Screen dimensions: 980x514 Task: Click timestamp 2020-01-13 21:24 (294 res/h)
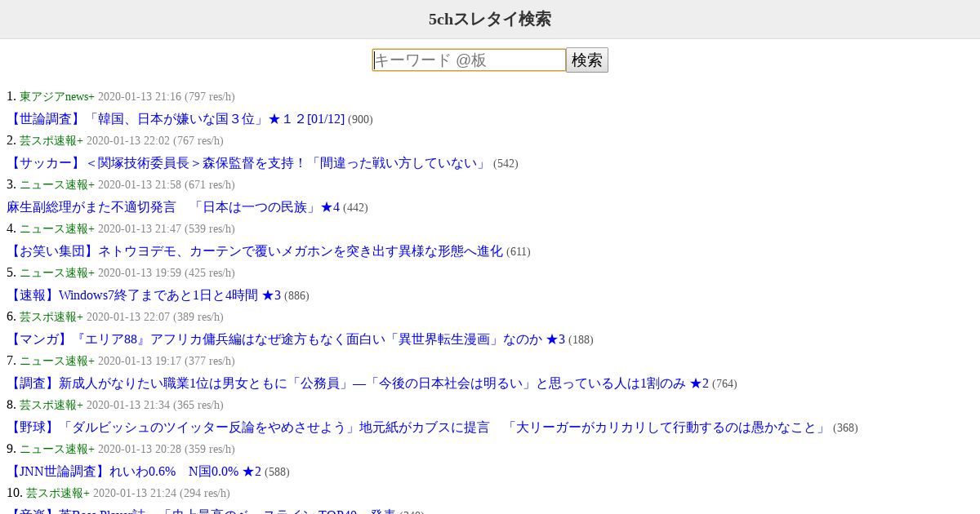162,493
